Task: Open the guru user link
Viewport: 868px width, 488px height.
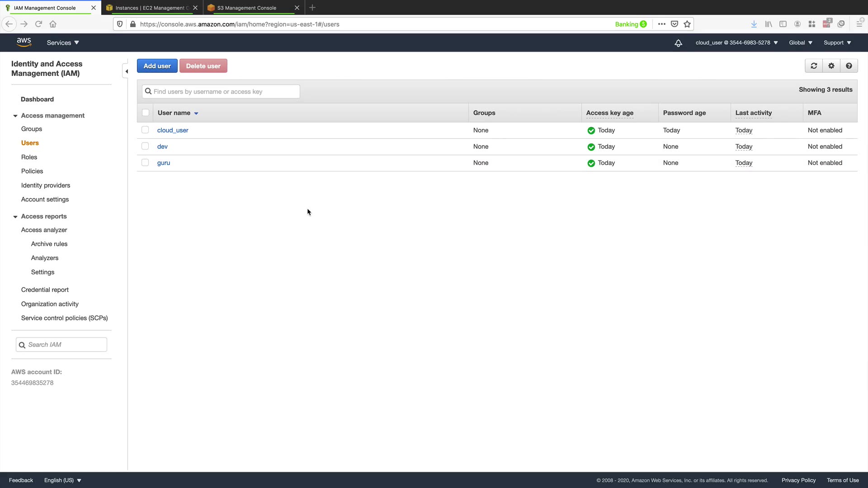Action: point(164,163)
